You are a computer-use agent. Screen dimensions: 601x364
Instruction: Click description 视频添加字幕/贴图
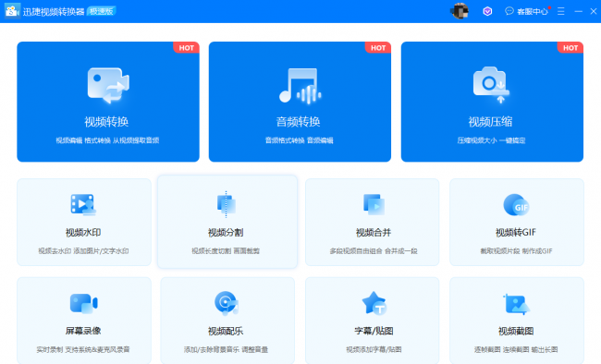click(x=374, y=349)
